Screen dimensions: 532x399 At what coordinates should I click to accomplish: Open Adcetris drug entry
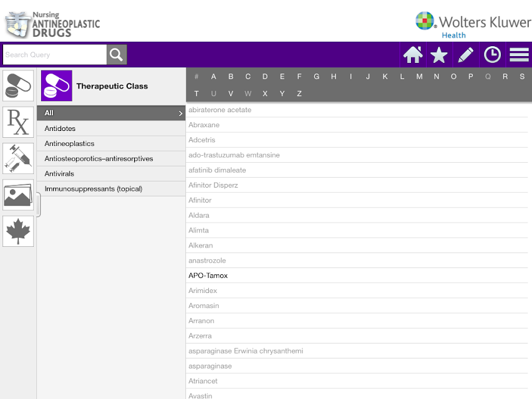tap(357, 140)
